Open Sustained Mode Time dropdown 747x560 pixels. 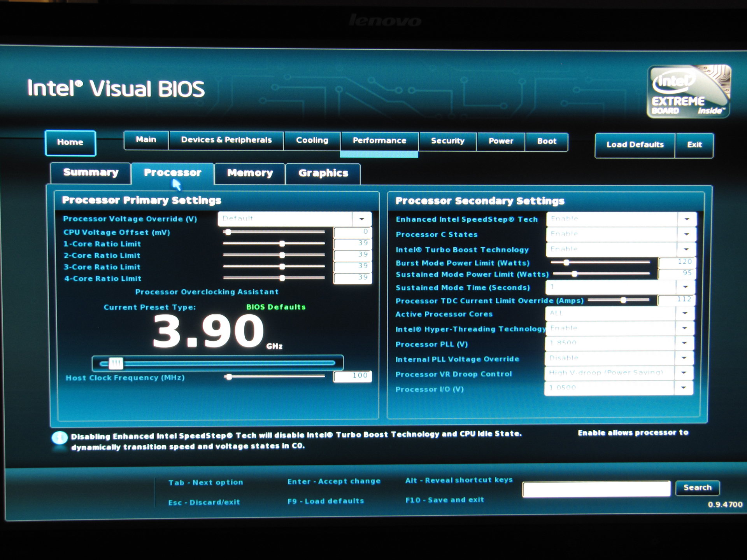[621, 287]
